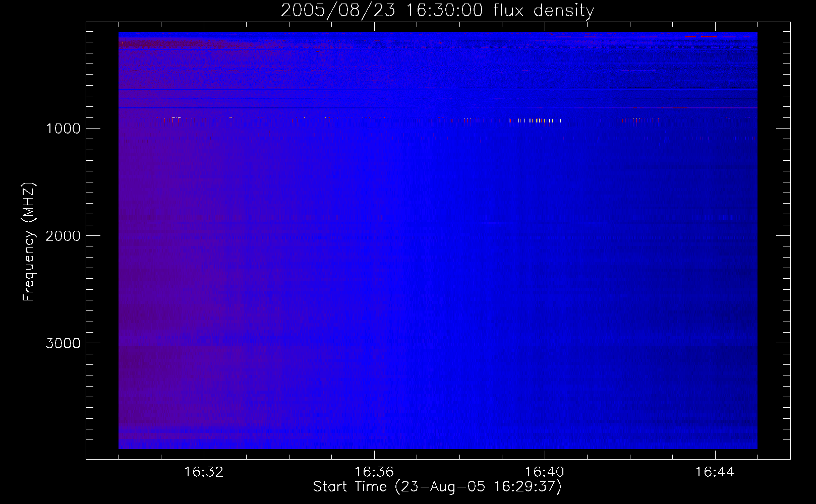
Task: Select the 3000 frequency tick label
Action: tap(63, 343)
